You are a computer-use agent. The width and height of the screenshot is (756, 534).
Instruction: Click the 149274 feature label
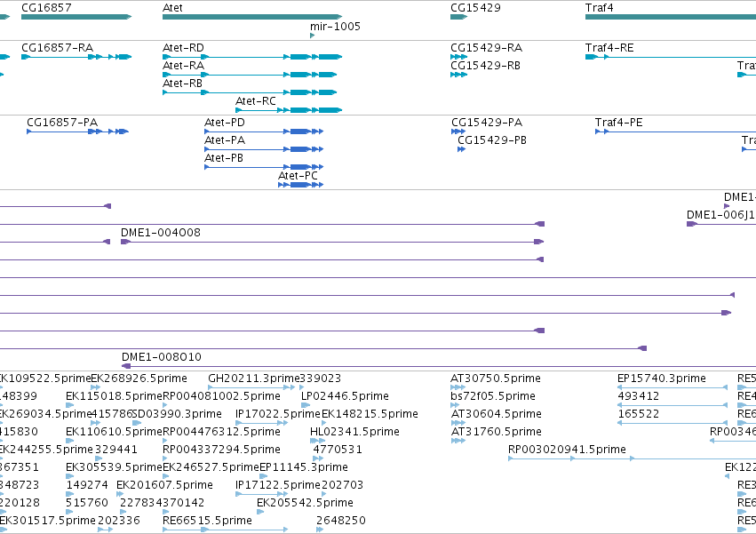(87, 485)
